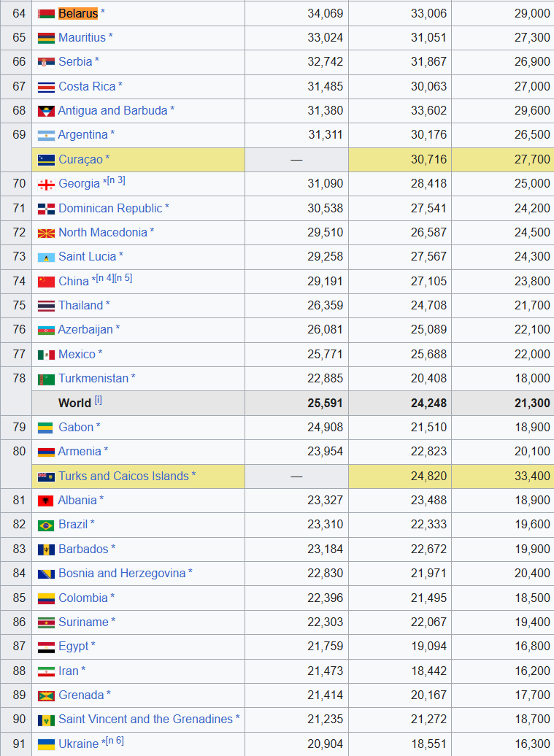
Task: Open the Bosnia and Herzegovina link
Action: tap(122, 573)
